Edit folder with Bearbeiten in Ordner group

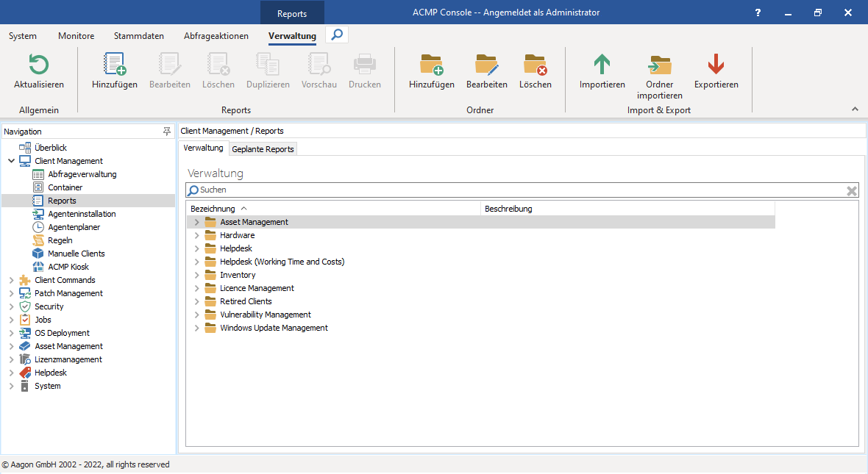[487, 64]
